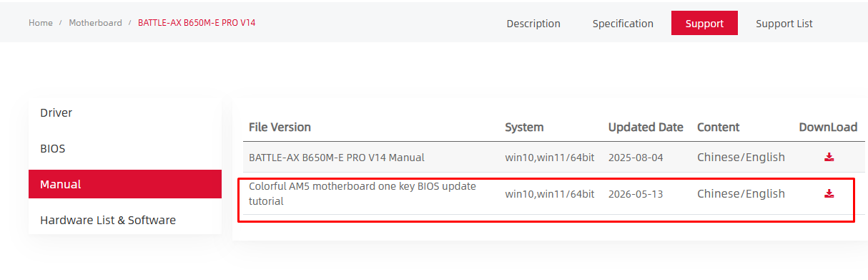Select the red Support tab
This screenshot has width=868, height=280.
coord(704,23)
